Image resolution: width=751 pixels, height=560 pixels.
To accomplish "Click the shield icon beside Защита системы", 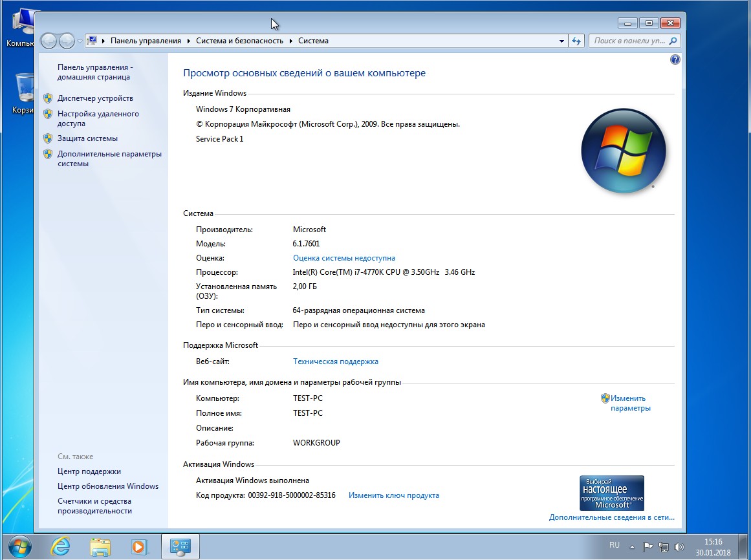I will 48,138.
